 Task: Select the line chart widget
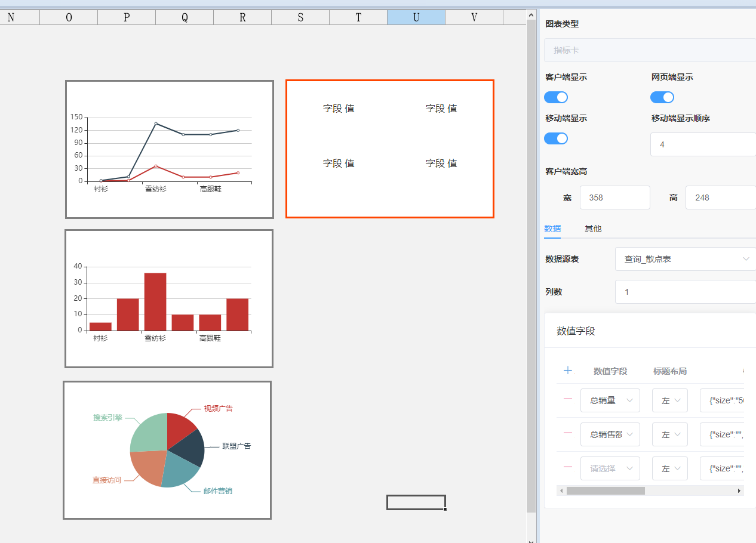coord(170,149)
